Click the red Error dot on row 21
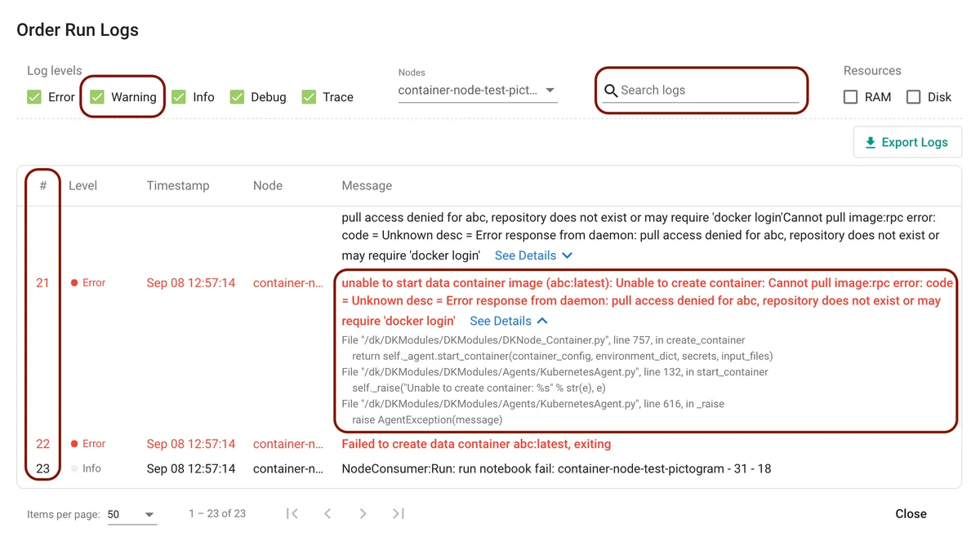Viewport: 980px width, 541px height. click(x=74, y=283)
